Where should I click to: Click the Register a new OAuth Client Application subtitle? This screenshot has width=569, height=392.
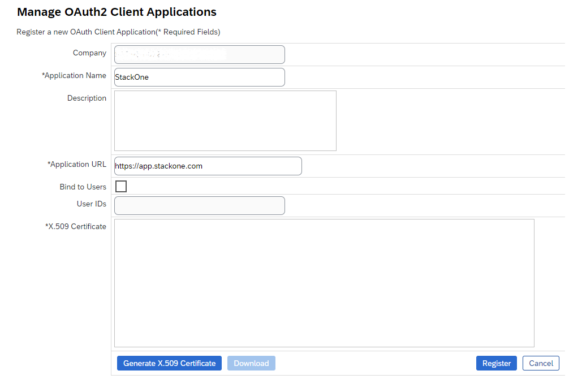118,32
